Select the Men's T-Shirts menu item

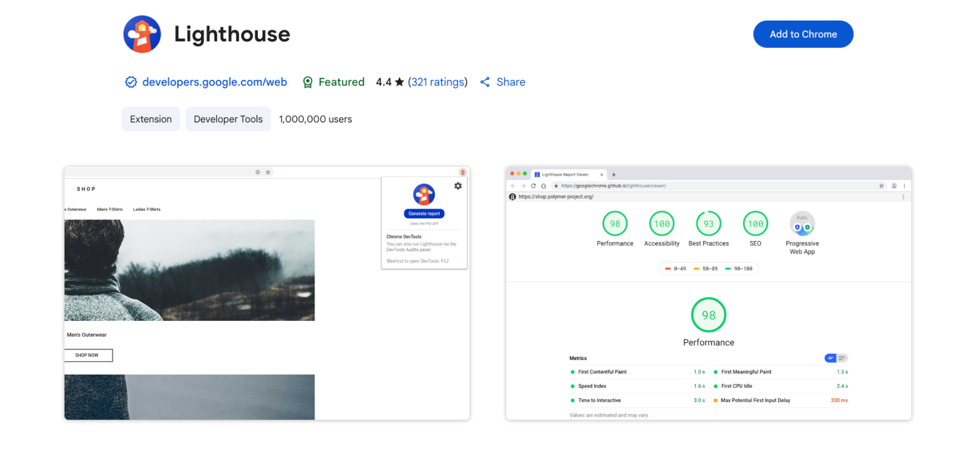(x=110, y=209)
